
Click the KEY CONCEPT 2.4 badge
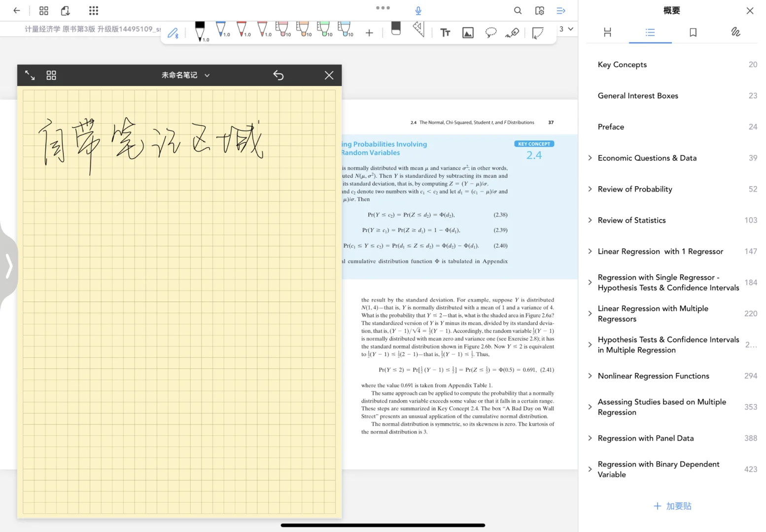click(x=534, y=151)
